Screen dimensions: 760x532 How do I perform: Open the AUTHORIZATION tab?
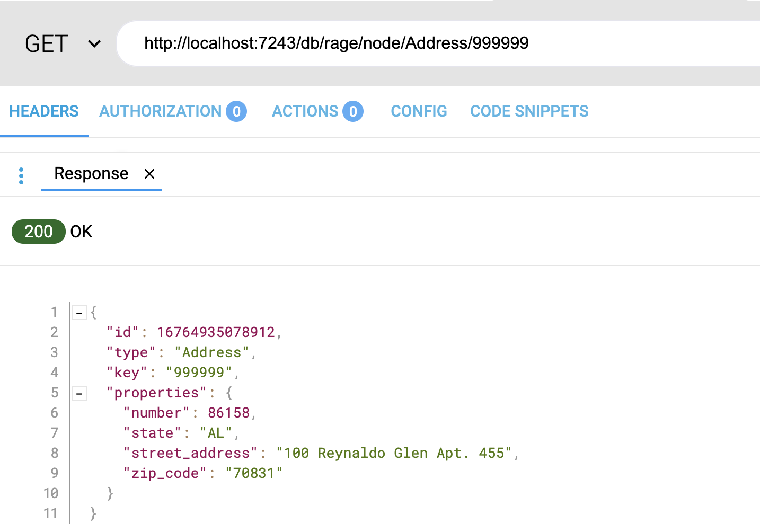[x=160, y=111]
